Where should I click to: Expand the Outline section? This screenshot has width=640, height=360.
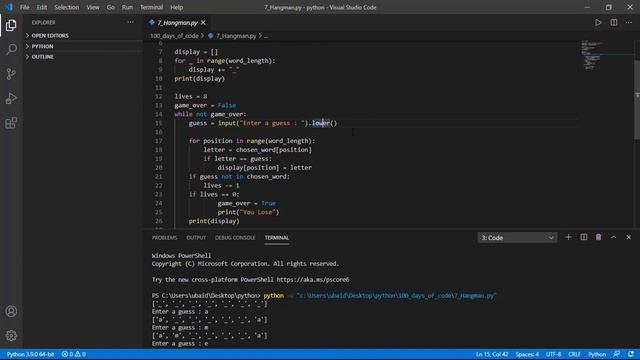[82, 57]
